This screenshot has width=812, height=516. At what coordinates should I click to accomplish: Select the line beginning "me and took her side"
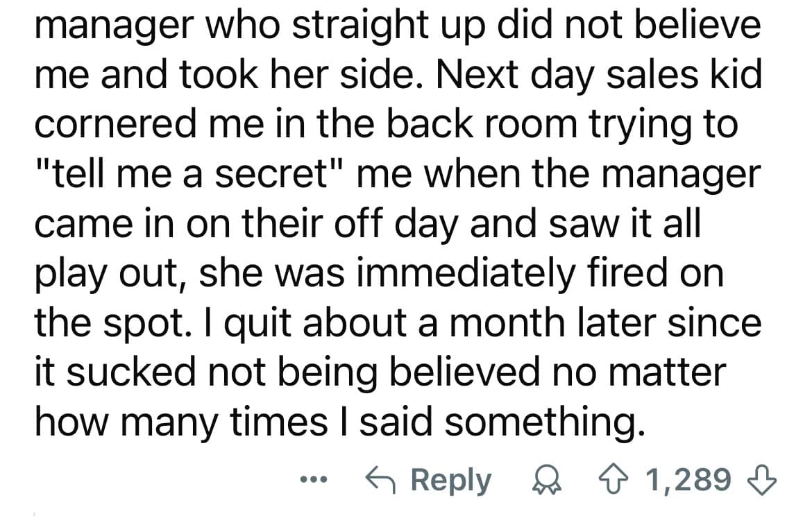(x=398, y=75)
